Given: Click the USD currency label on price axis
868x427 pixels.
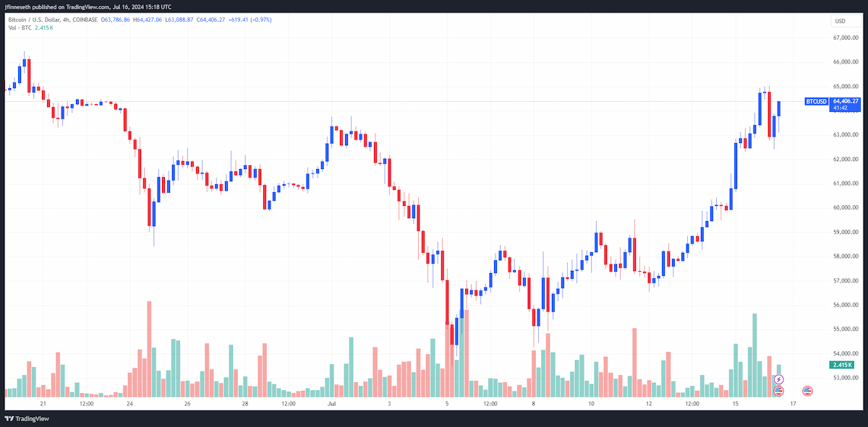Looking at the screenshot, I should (841, 21).
